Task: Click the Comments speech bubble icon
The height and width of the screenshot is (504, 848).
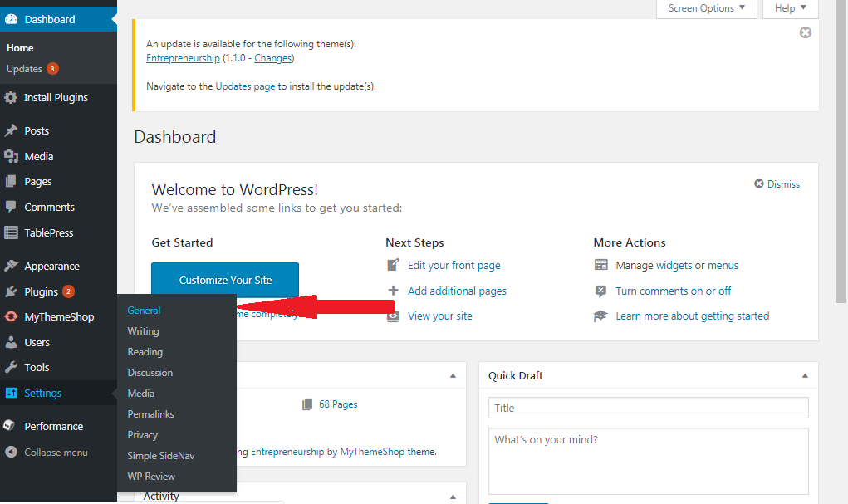Action: (11, 207)
